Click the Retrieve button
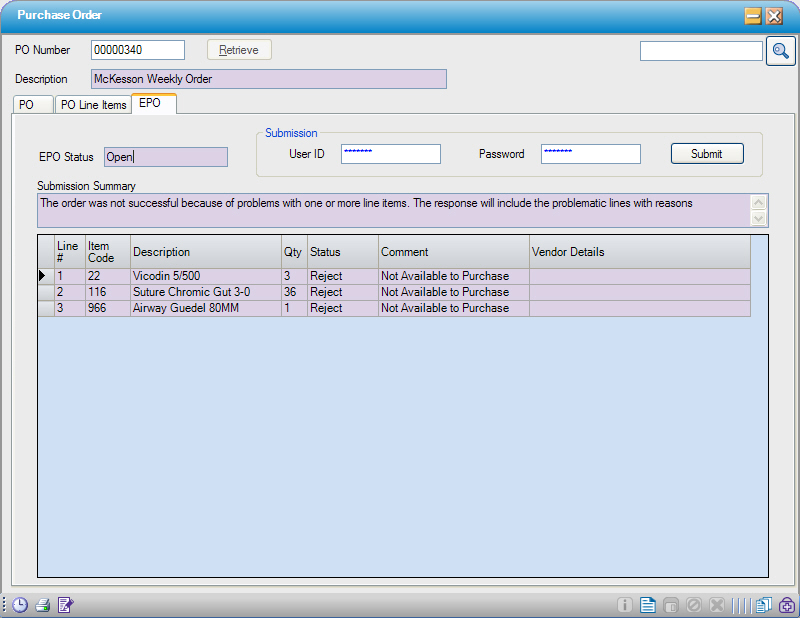The image size is (800, 618). pos(239,49)
